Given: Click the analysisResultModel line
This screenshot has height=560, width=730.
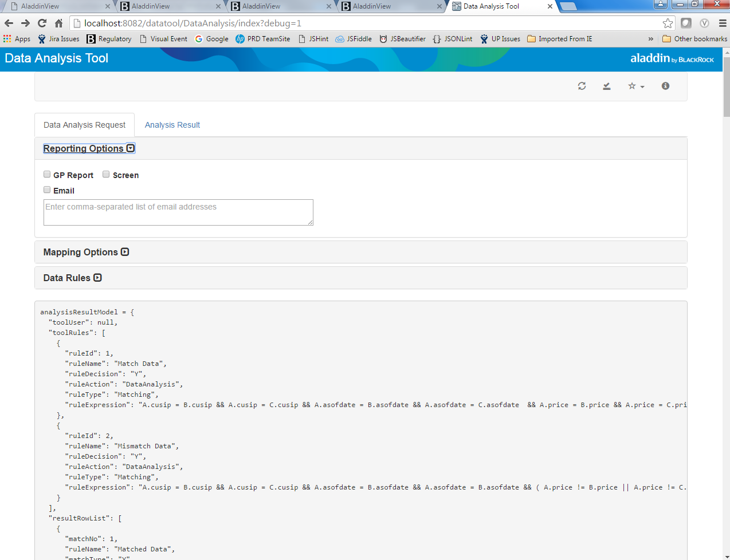Looking at the screenshot, I should pos(87,312).
